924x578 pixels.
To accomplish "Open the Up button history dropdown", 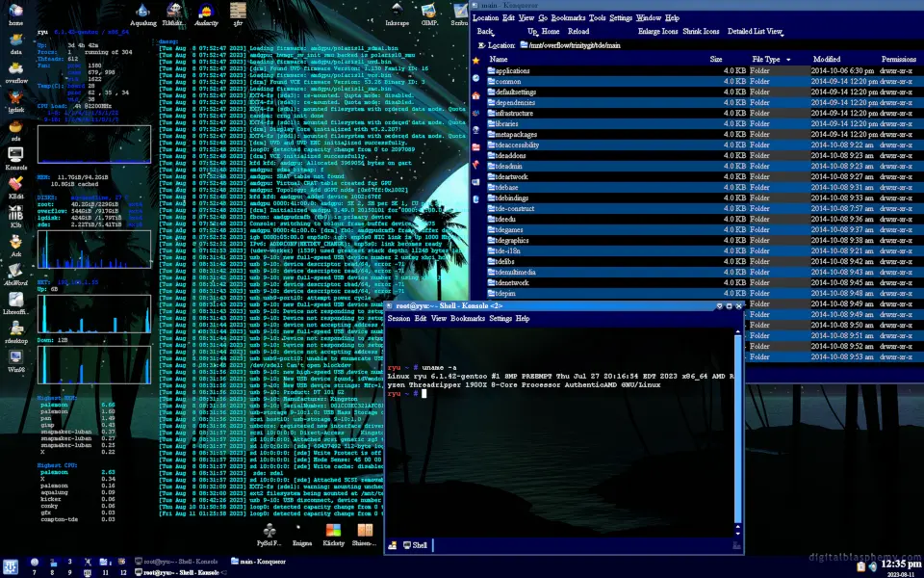I will click(x=536, y=36).
